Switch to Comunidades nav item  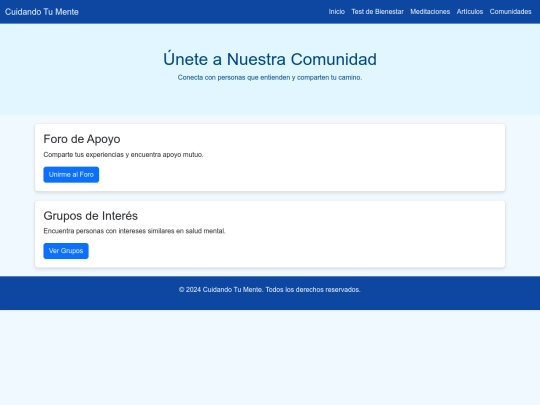pyautogui.click(x=510, y=12)
